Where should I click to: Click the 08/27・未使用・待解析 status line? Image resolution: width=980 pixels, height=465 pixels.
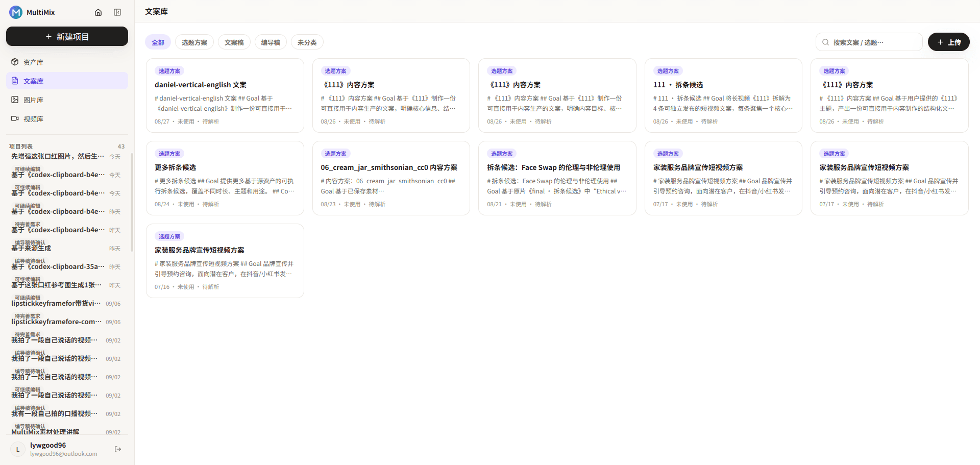[x=187, y=121]
